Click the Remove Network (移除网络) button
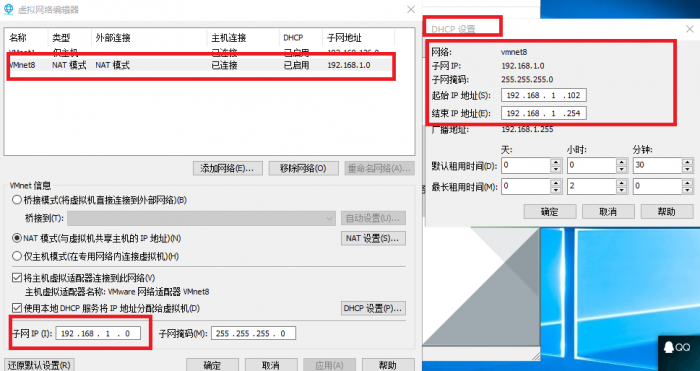Image resolution: width=700 pixels, height=371 pixels. (x=303, y=168)
